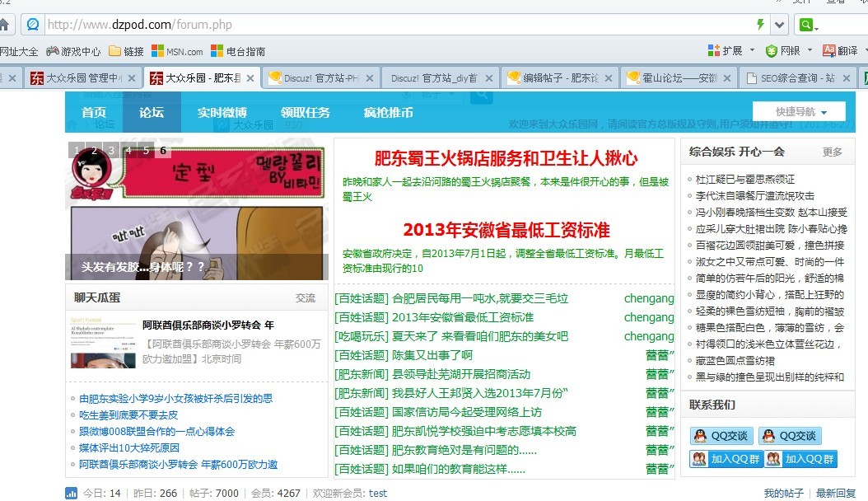Open the 疯抢推币 nav item
The width and height of the screenshot is (868, 501).
tap(388, 112)
